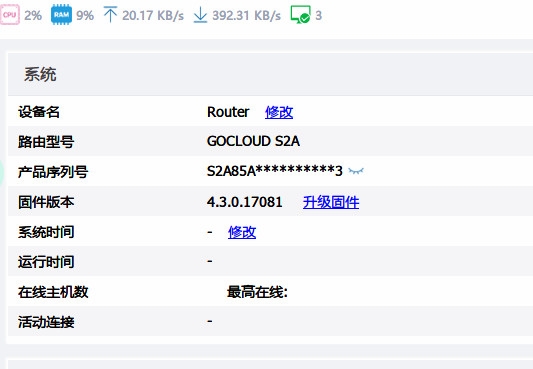The image size is (533, 369).
Task: Click the 升级固件 firmware upgrade link
Action: [x=331, y=202]
